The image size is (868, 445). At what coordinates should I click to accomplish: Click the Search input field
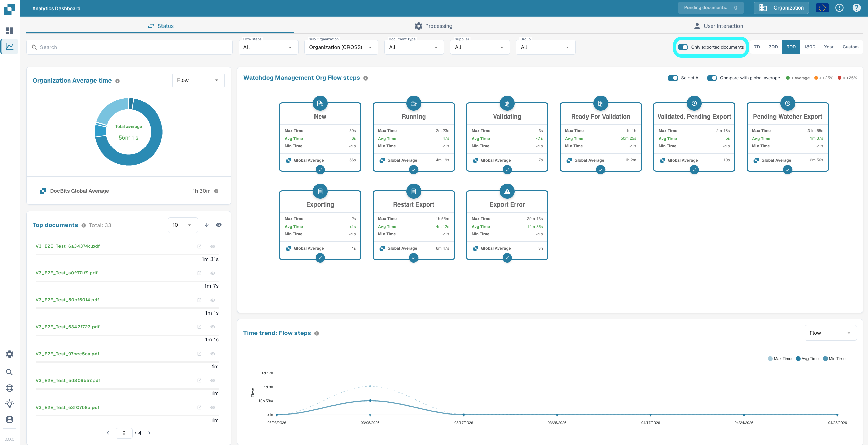pos(129,47)
